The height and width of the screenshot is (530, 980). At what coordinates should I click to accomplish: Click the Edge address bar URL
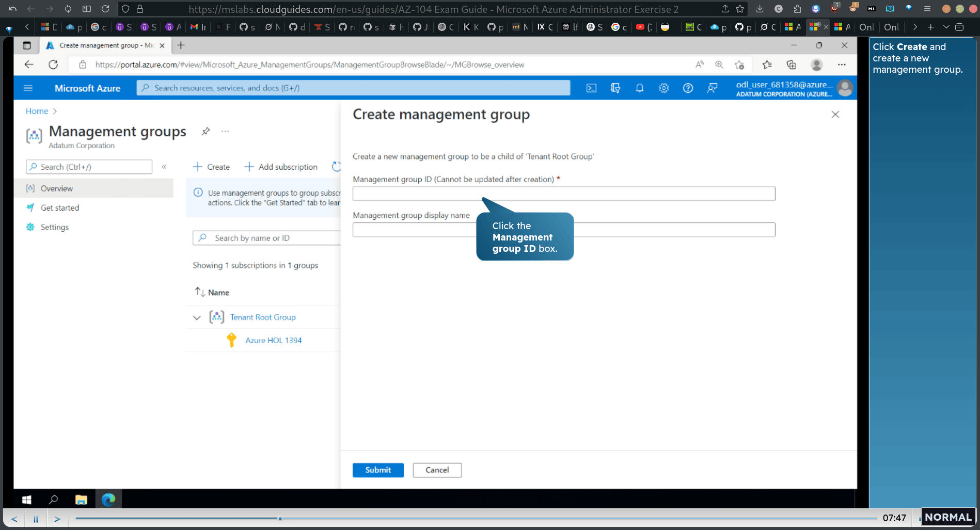click(309, 65)
